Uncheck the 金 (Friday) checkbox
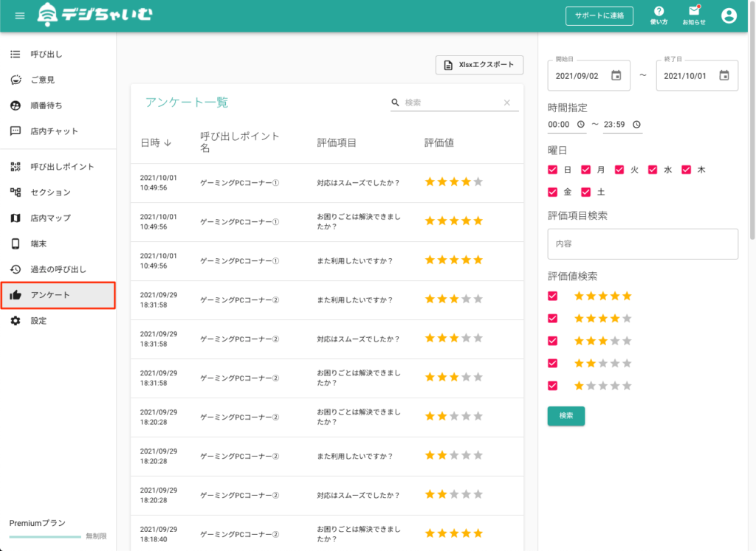This screenshot has height=551, width=756. tap(552, 193)
